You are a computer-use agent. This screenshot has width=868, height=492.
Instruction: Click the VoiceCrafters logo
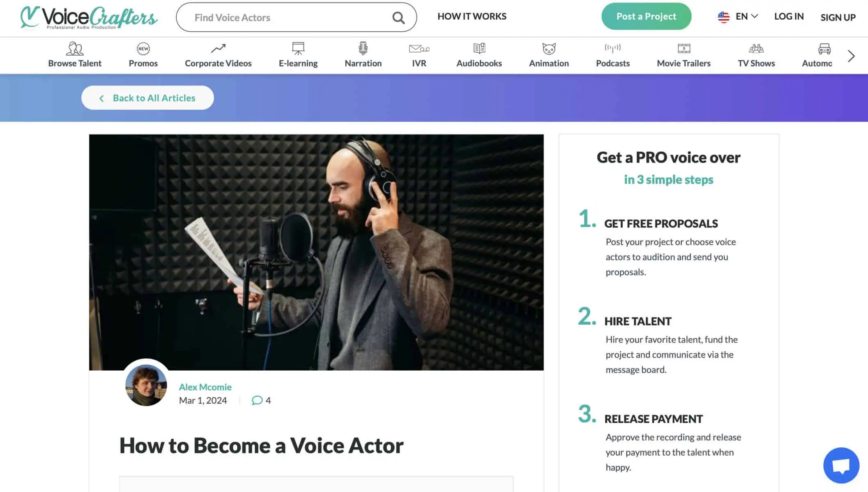point(89,18)
